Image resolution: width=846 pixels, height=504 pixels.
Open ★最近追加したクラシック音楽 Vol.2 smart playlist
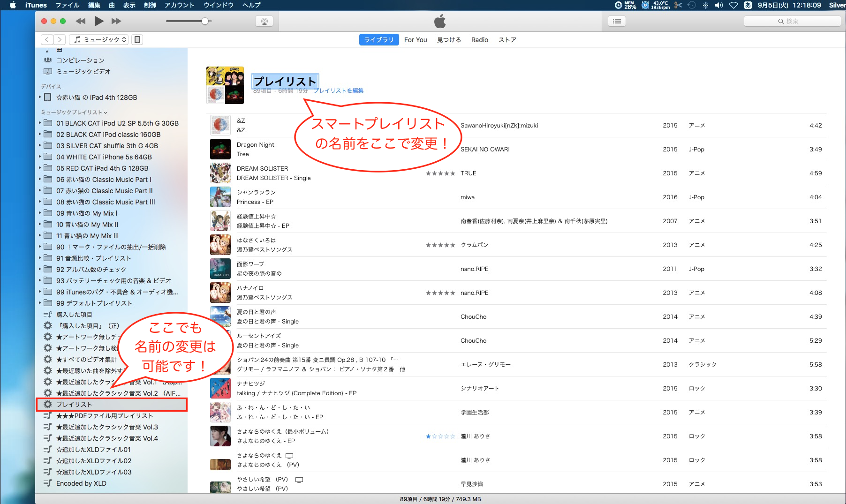tap(118, 393)
